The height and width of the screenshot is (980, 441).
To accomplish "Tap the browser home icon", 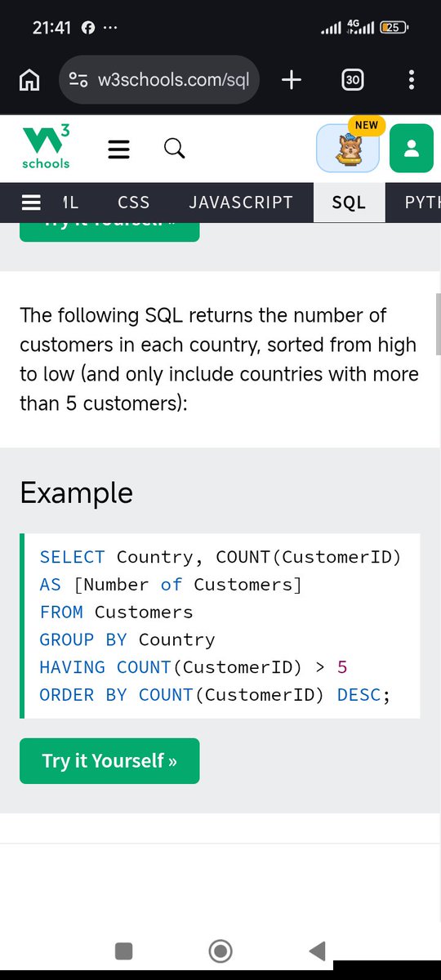I will 29,80.
